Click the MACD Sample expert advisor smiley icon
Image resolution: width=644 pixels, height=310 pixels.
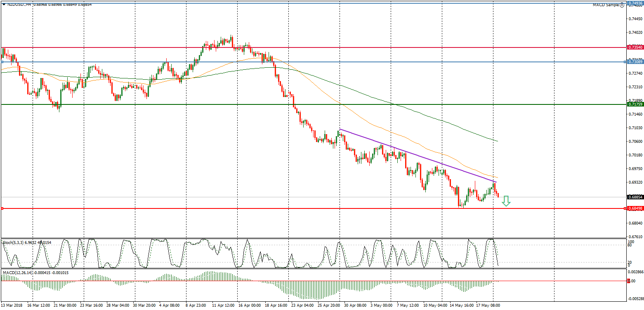click(622, 5)
